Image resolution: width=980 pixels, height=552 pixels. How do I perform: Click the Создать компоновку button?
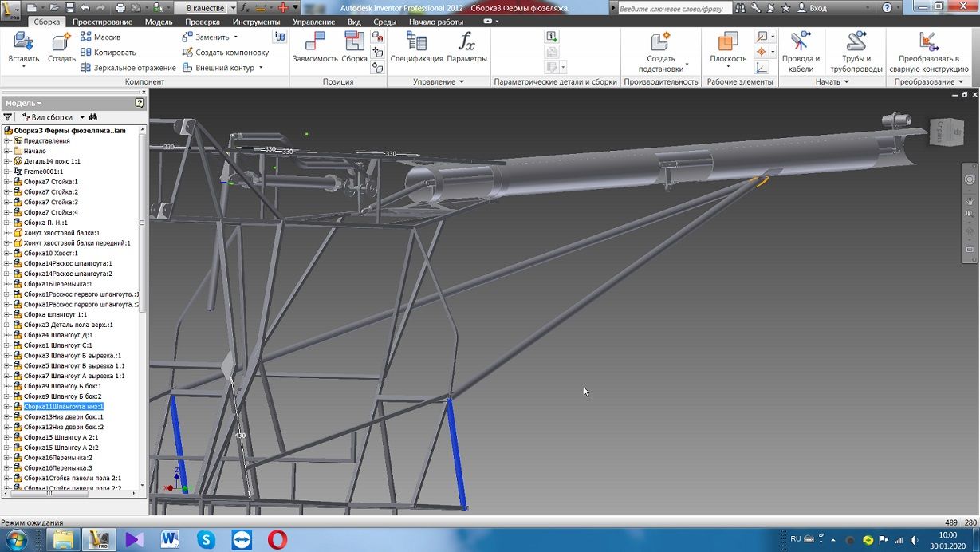tap(226, 53)
